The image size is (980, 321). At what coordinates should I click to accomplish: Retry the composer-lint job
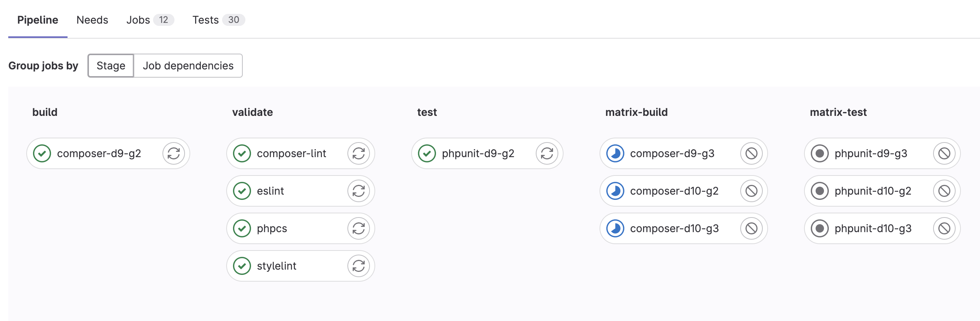(x=359, y=153)
